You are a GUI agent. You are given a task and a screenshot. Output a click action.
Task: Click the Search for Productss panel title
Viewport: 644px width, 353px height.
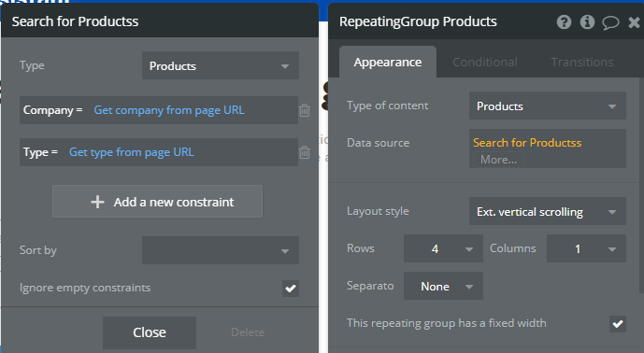75,21
